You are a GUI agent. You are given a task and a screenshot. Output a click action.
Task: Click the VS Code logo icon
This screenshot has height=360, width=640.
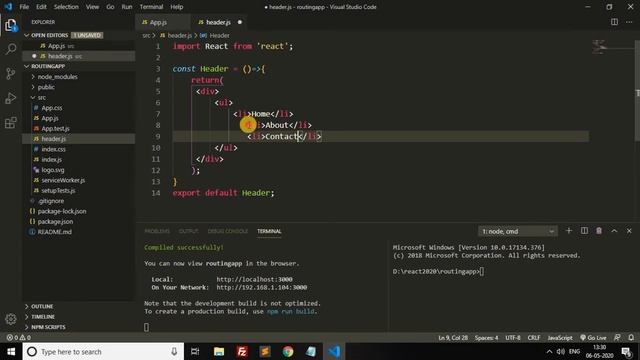pyautogui.click(x=8, y=7)
